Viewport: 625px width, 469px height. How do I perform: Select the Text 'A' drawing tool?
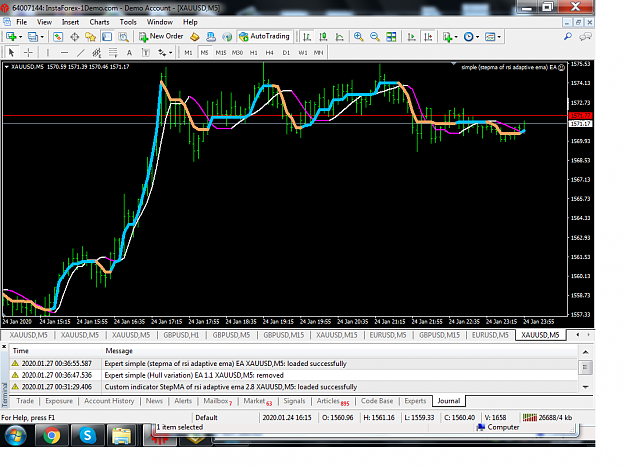(129, 52)
